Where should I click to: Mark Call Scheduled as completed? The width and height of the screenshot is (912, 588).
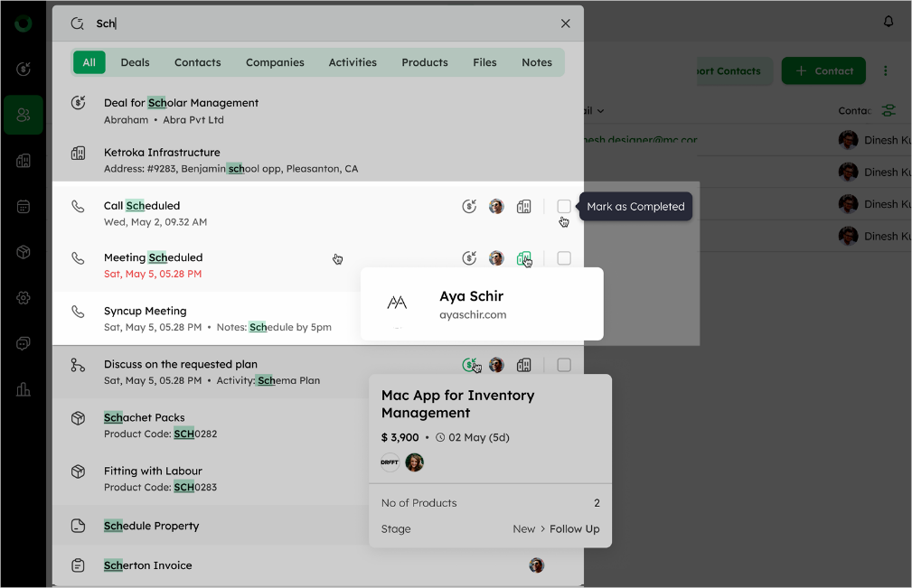pyautogui.click(x=564, y=207)
